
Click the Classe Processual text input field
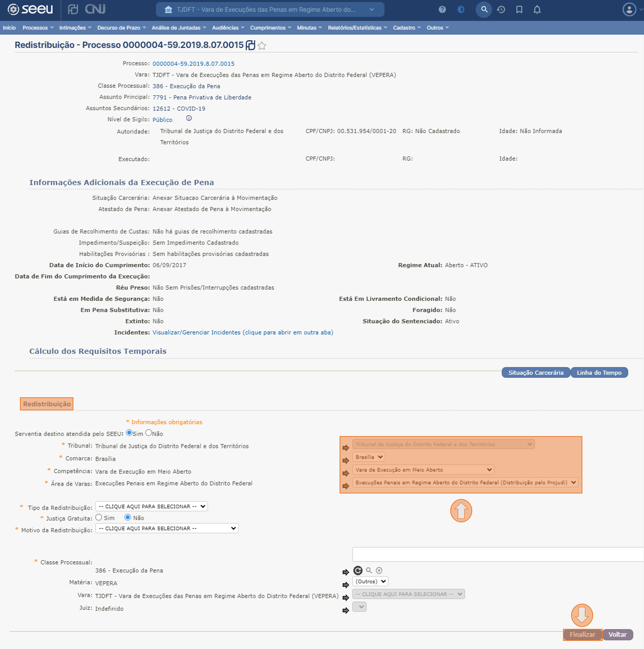click(498, 554)
